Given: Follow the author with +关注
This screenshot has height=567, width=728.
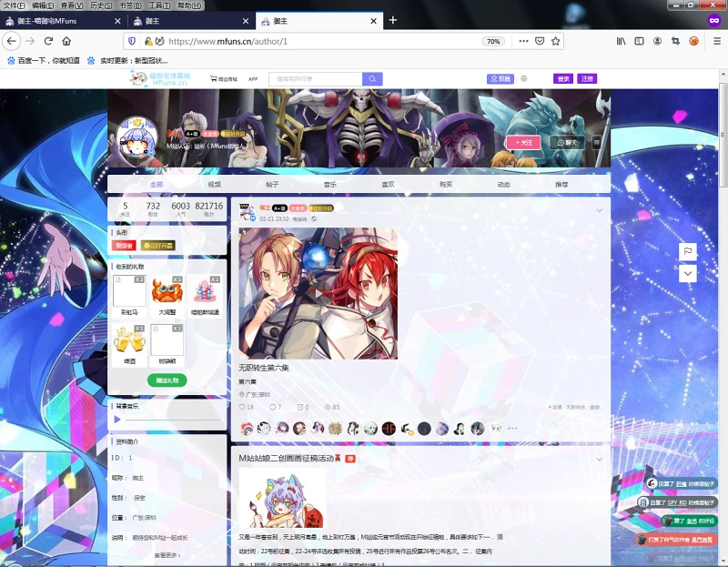Looking at the screenshot, I should [x=524, y=143].
